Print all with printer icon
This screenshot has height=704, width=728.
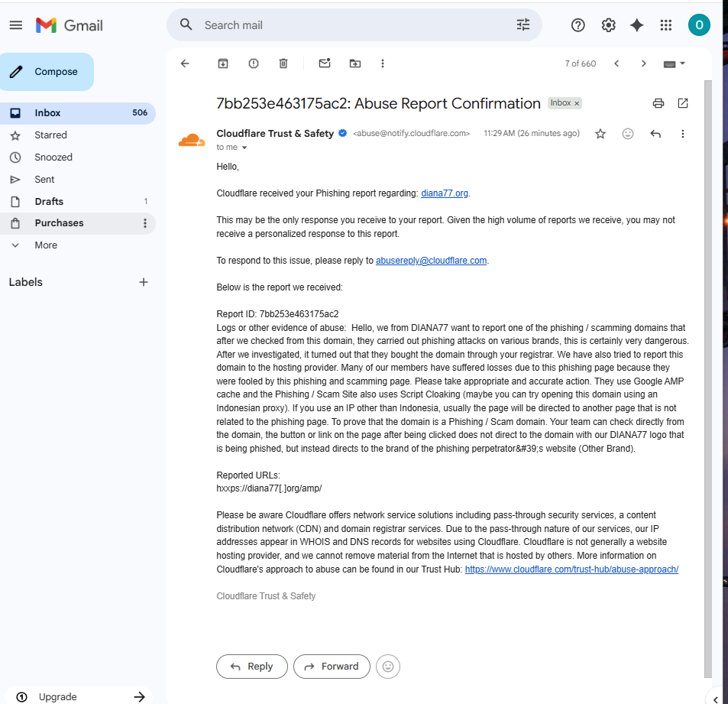click(x=658, y=103)
